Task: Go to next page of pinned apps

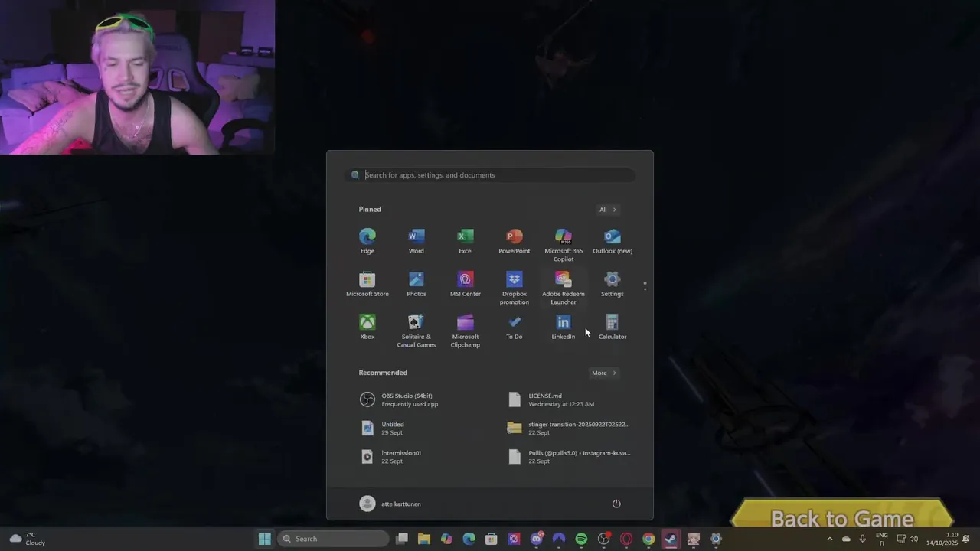Action: coord(645,289)
